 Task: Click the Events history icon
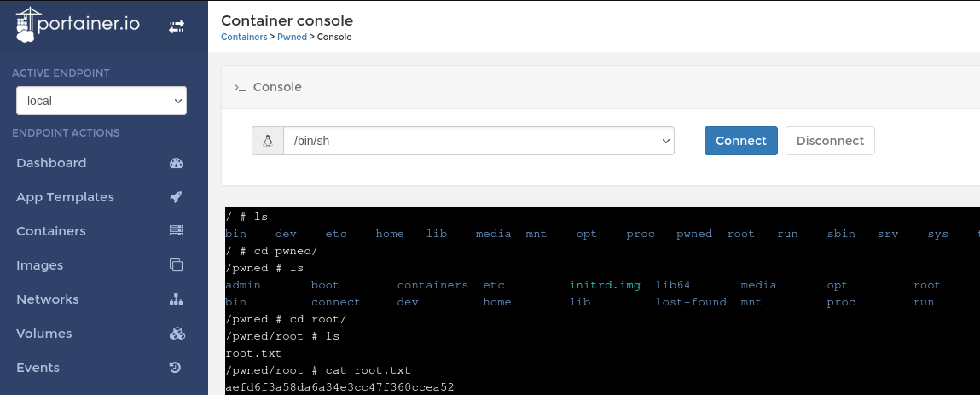coord(177,368)
